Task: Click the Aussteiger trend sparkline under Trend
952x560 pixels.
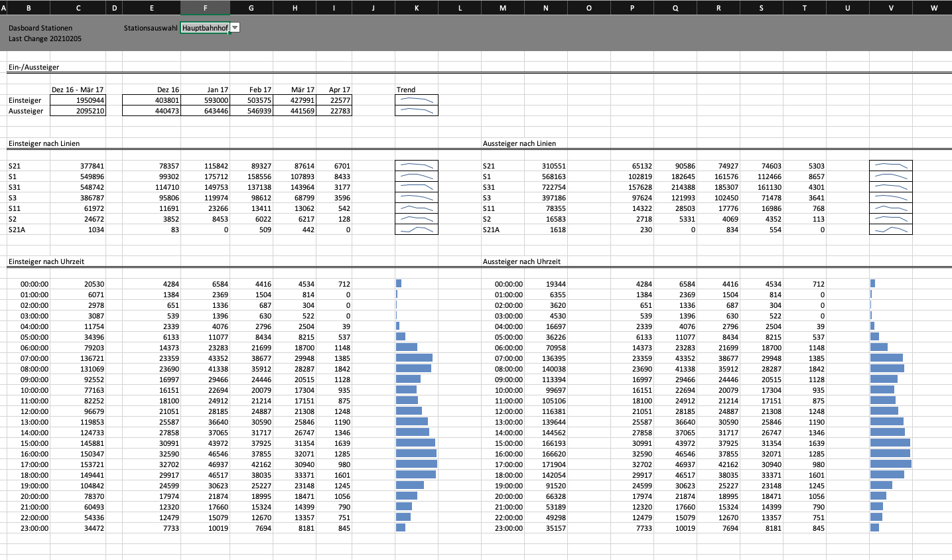Action: pyautogui.click(x=416, y=111)
